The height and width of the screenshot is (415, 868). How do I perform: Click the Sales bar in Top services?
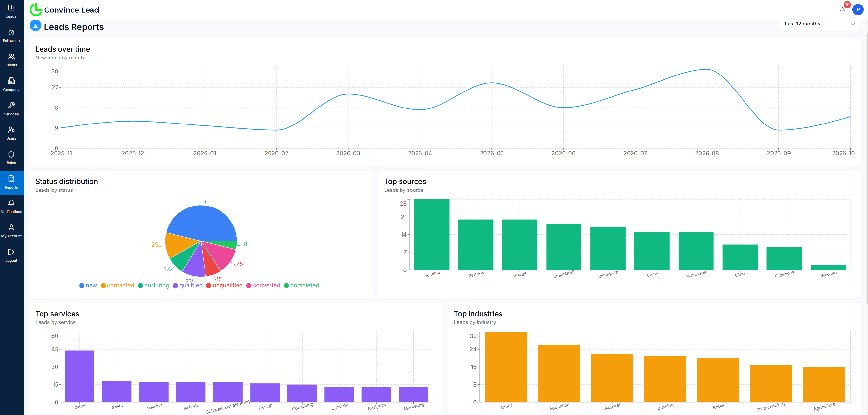[x=117, y=391]
